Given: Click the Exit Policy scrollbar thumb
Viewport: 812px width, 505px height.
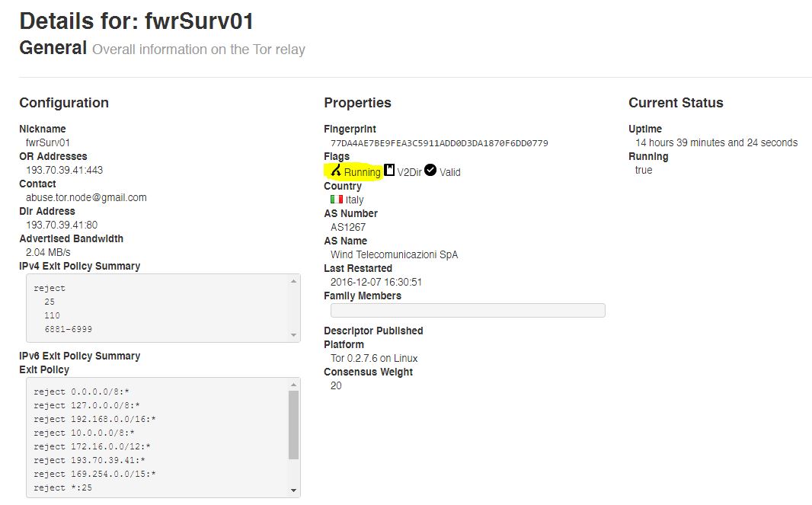Looking at the screenshot, I should (294, 425).
